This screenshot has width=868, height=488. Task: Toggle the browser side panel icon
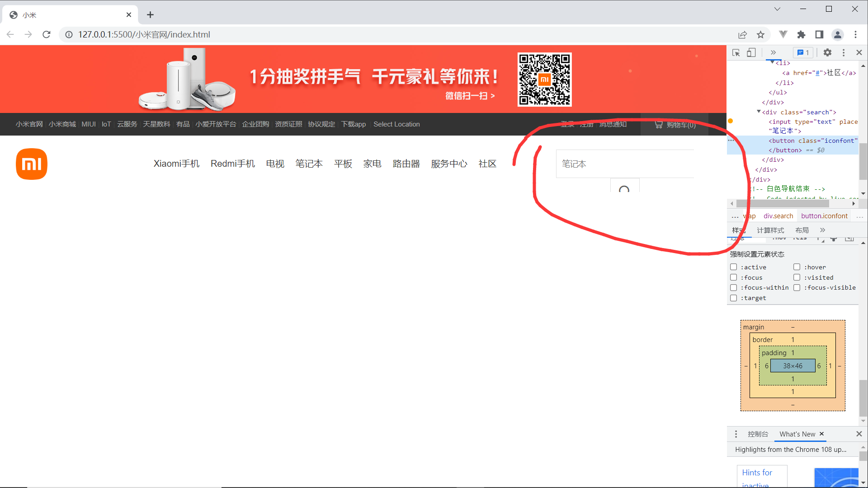tap(819, 35)
